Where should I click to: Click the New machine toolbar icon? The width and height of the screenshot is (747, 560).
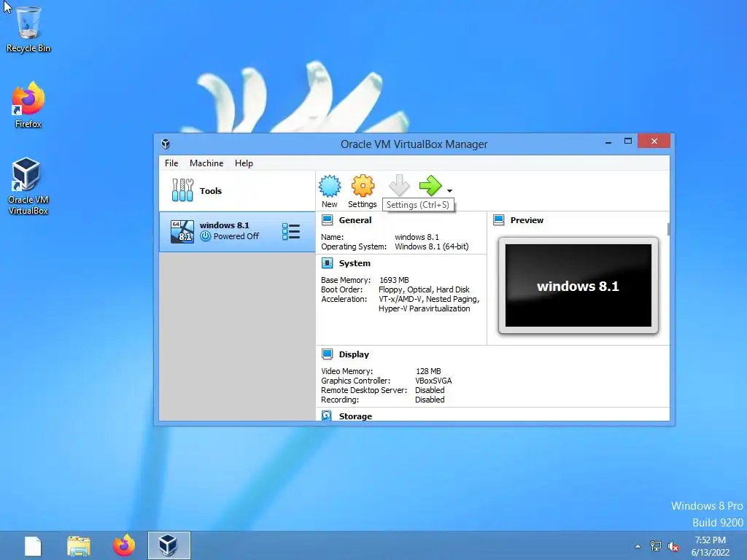(x=330, y=186)
